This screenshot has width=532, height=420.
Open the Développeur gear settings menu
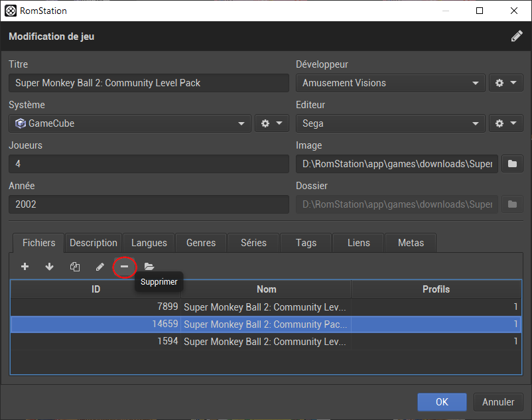506,83
